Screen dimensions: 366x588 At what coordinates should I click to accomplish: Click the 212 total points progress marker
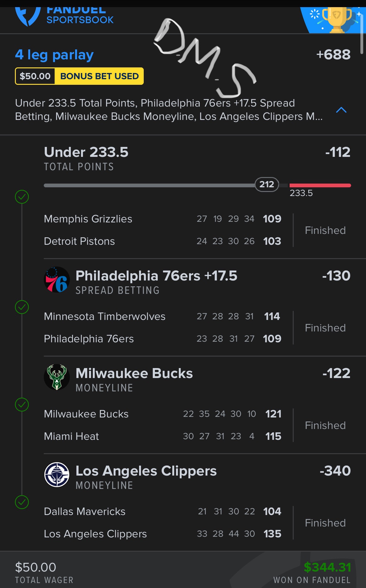point(267,185)
